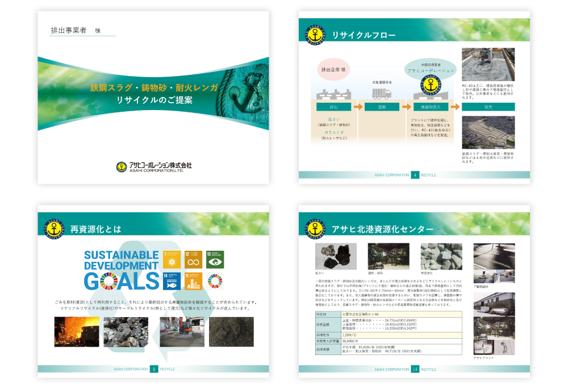Click the SDG 13 eye icon
Screen dimensions: 568x392
(x=215, y=259)
